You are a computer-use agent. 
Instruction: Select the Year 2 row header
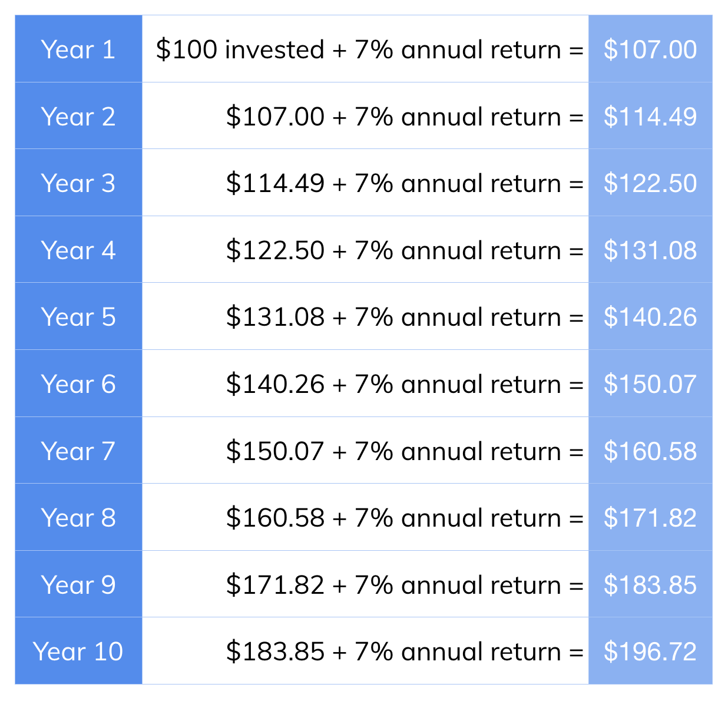pos(78,116)
